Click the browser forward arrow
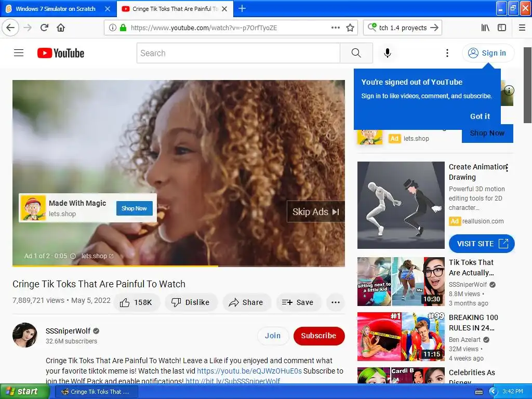Viewport: 532px width, 399px height. pyautogui.click(x=28, y=28)
